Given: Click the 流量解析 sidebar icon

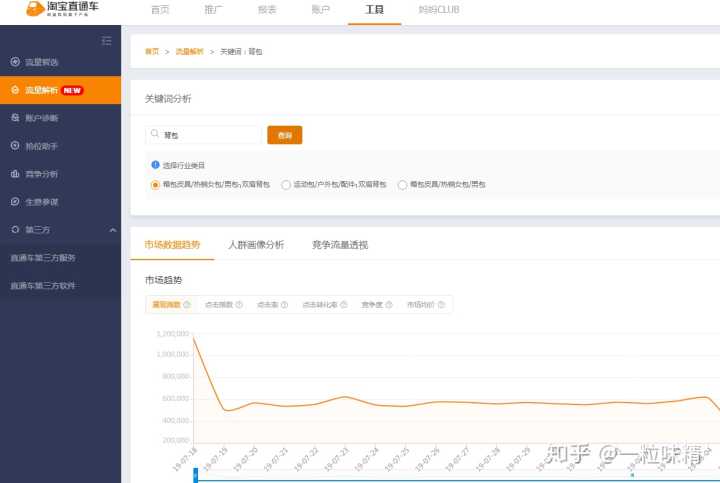Looking at the screenshot, I should click(15, 90).
